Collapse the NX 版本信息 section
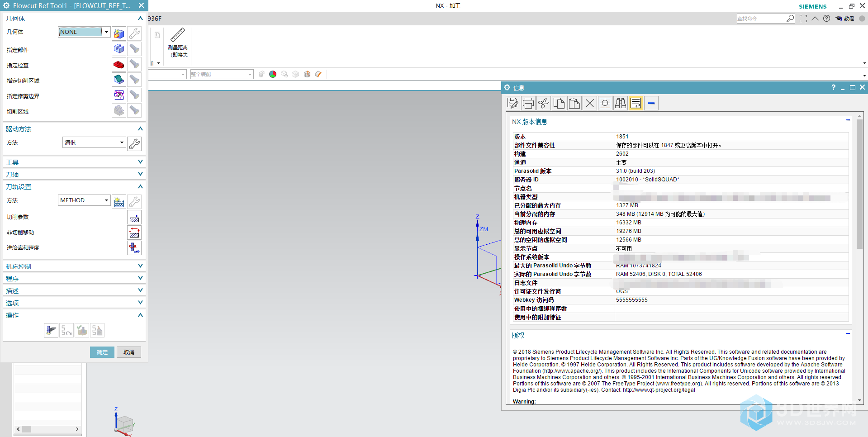 pos(848,120)
